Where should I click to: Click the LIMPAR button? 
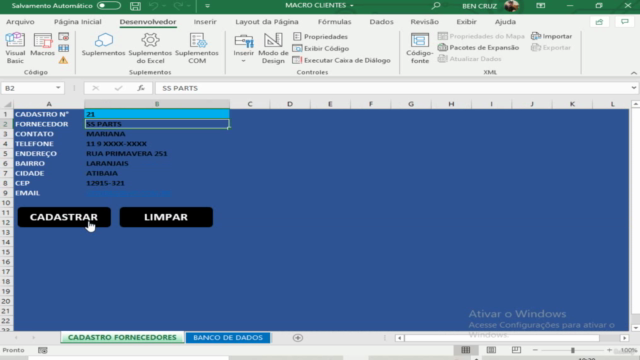[166, 217]
